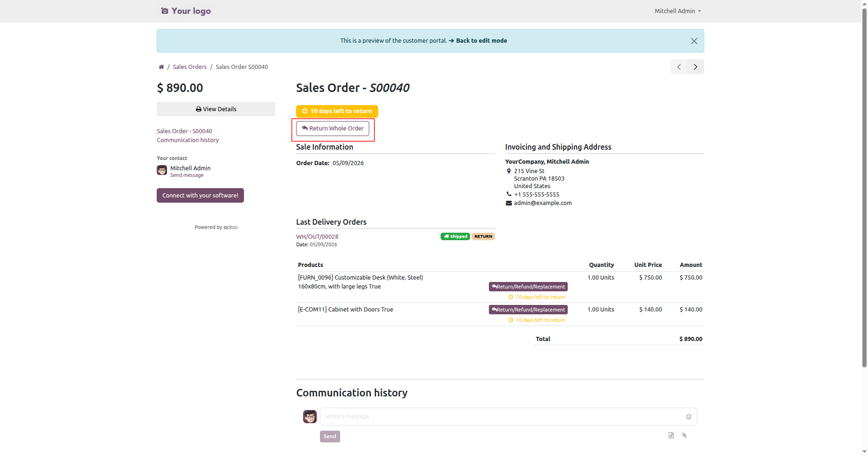Return/Refund/Replacement for Customizable Desk
868x456 pixels.
coord(528,287)
